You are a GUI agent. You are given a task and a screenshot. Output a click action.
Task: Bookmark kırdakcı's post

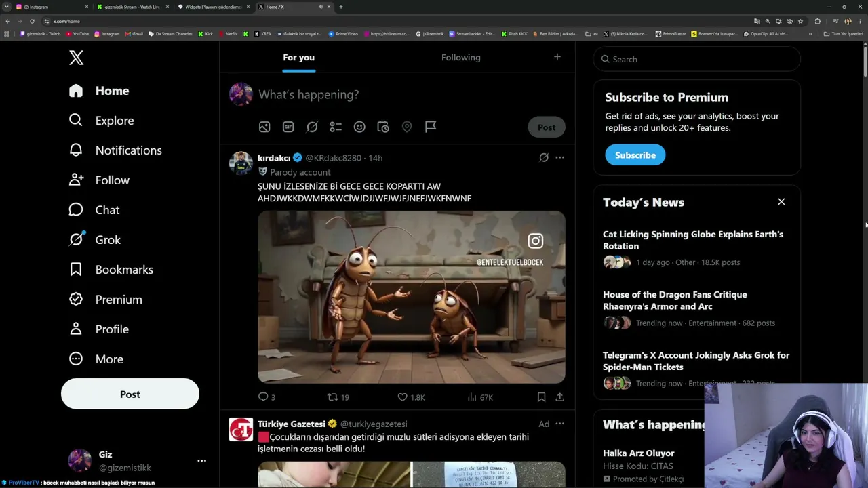pos(541,397)
